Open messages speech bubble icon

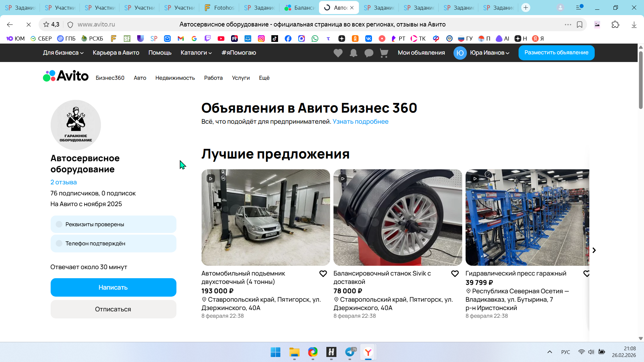coord(369,53)
